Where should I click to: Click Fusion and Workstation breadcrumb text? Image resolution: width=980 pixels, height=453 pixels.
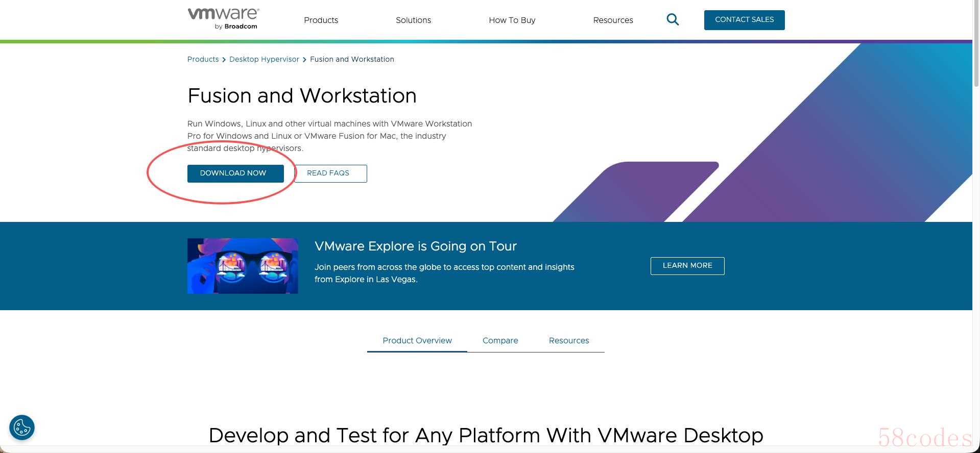point(352,59)
